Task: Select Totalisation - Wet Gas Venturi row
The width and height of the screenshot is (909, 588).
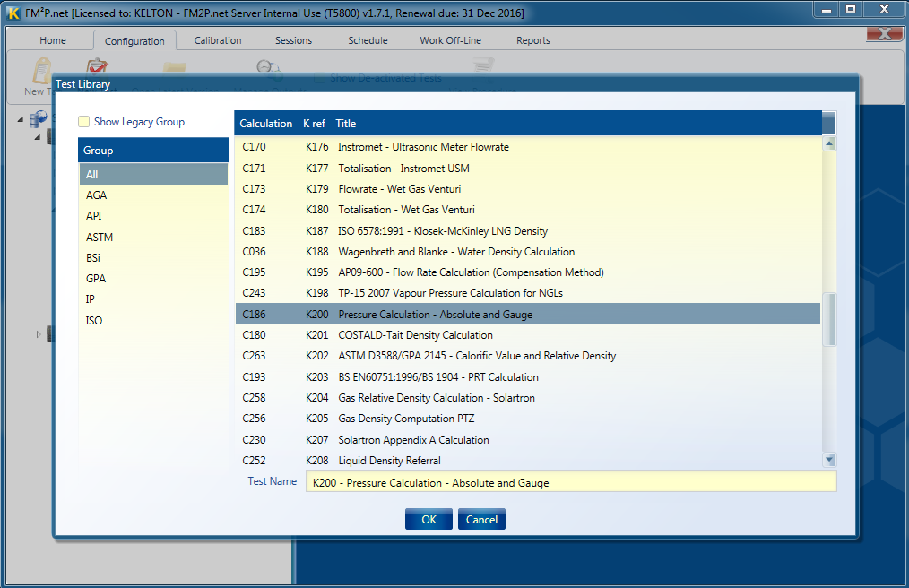Action: point(528,210)
